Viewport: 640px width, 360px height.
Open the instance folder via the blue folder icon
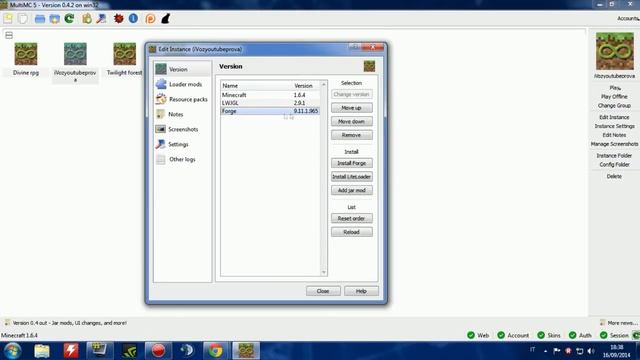click(40, 19)
